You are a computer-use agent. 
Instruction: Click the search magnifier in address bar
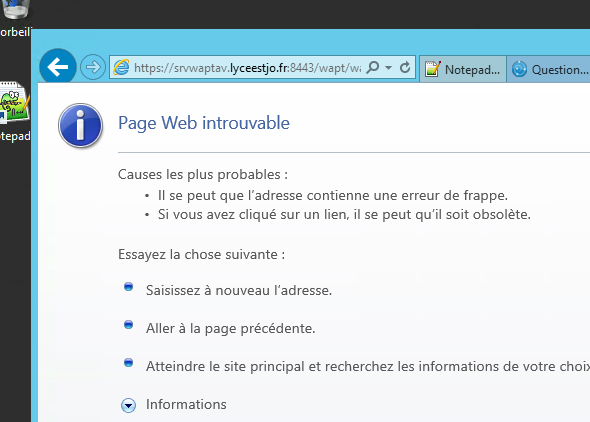[373, 67]
